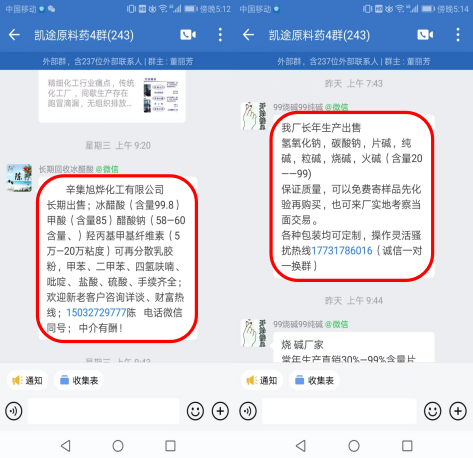Open the emoji picker in the left chat

(x=195, y=411)
